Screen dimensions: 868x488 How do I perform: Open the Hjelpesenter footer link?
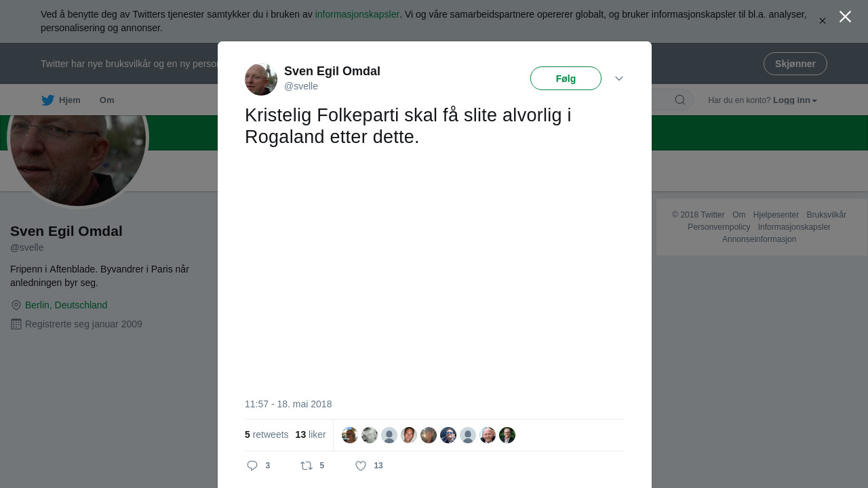point(776,215)
